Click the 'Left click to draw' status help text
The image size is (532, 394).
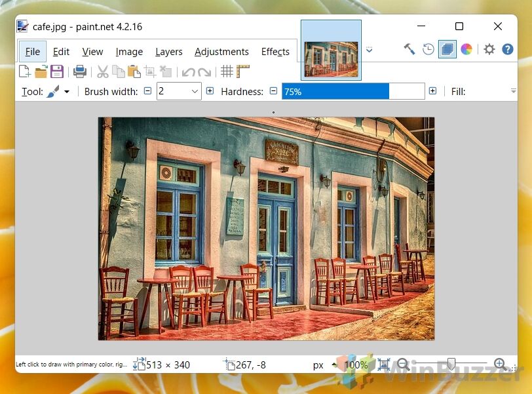[71, 364]
